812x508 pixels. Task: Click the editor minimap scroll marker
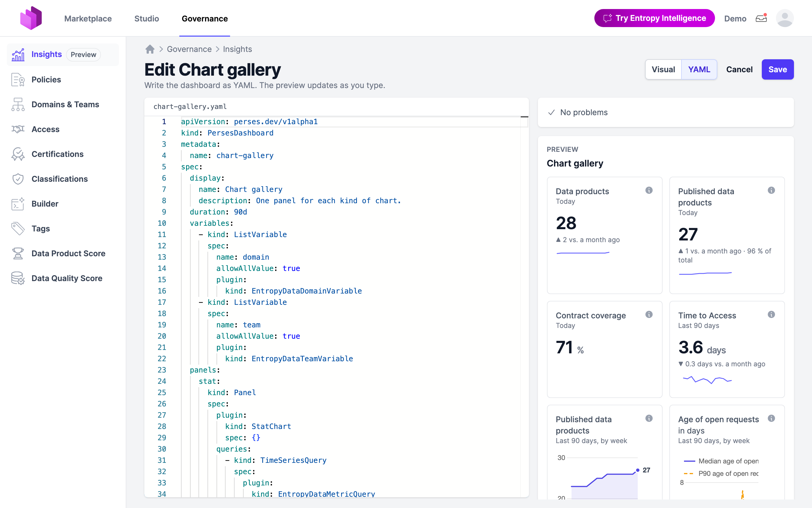524,117
